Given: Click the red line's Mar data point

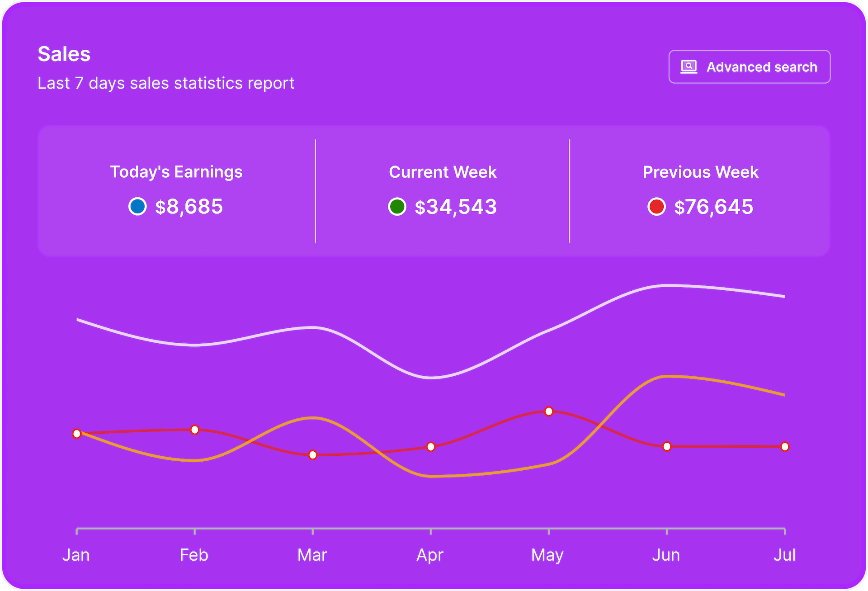Looking at the screenshot, I should pos(313,455).
